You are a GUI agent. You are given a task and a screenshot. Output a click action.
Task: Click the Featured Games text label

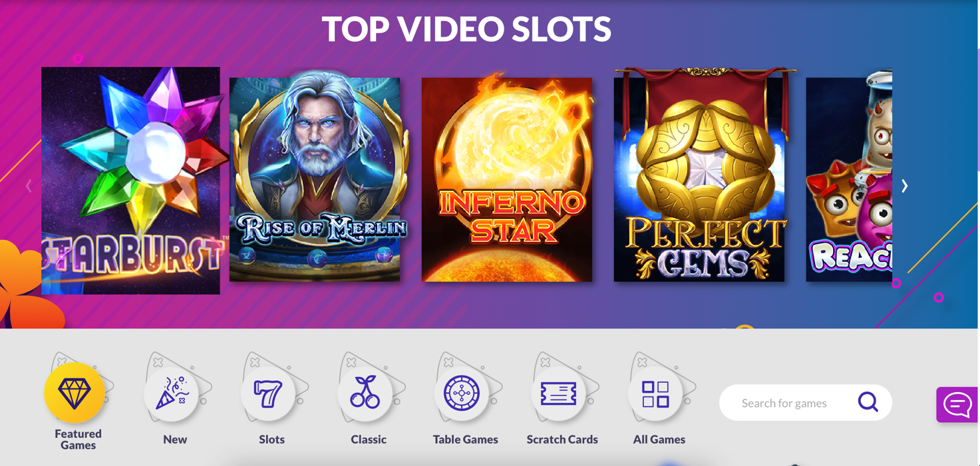[78, 439]
